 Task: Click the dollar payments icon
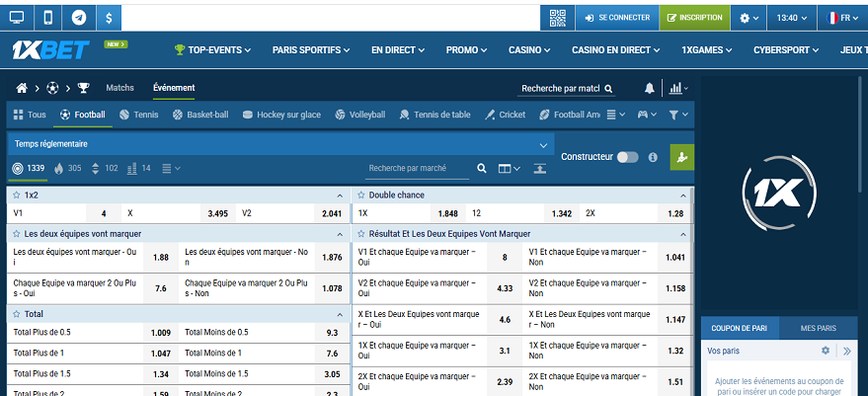pyautogui.click(x=109, y=18)
